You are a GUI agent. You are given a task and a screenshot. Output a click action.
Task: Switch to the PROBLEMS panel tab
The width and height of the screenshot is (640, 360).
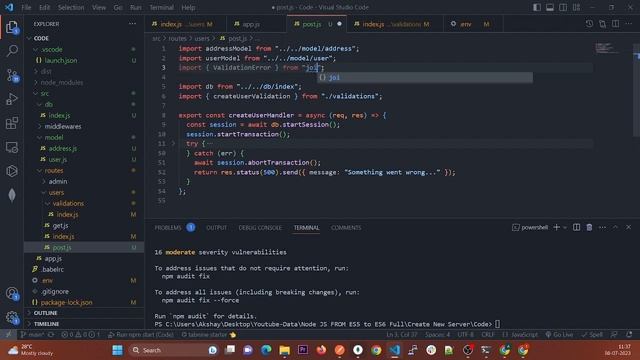point(168,227)
